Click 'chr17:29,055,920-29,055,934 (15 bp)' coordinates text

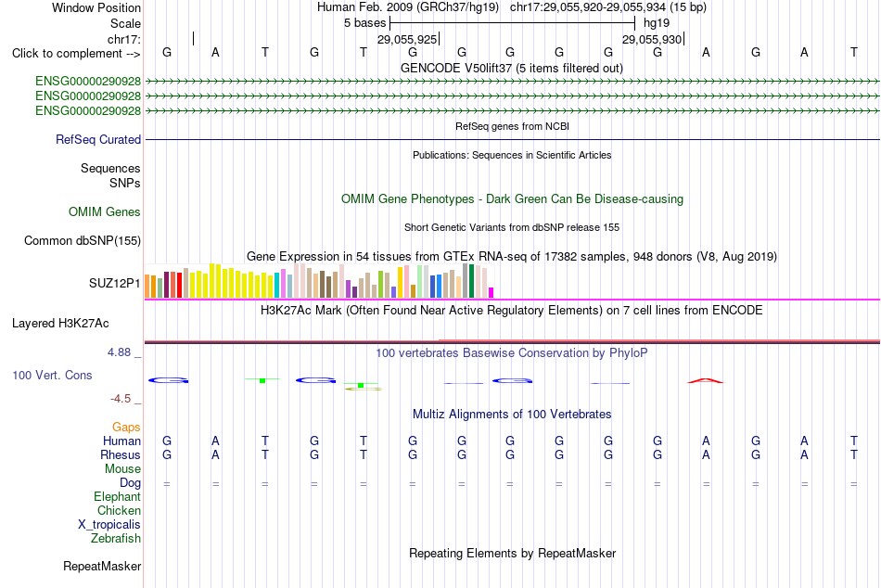[x=608, y=7]
